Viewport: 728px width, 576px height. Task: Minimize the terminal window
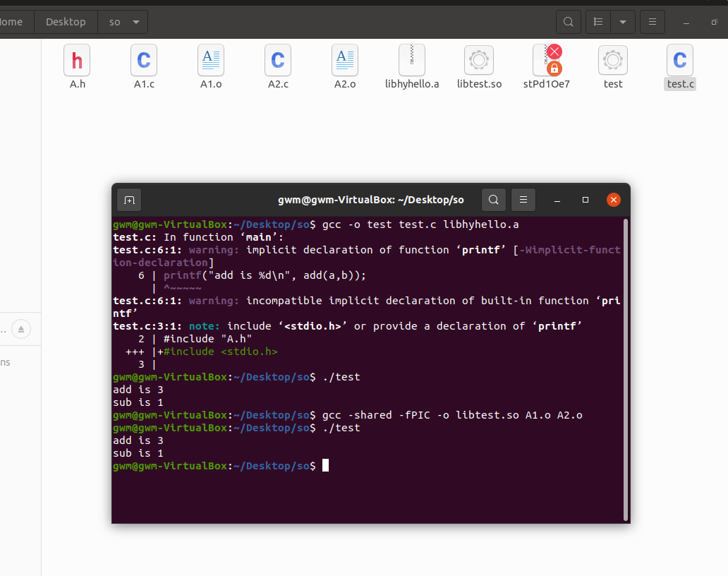[557, 200]
